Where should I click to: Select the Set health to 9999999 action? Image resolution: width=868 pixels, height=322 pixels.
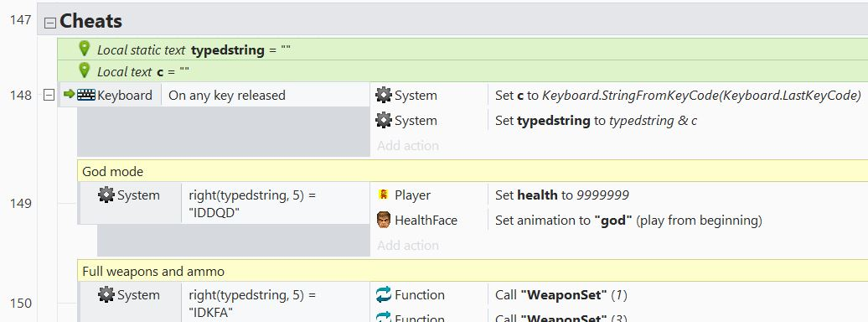coord(562,195)
